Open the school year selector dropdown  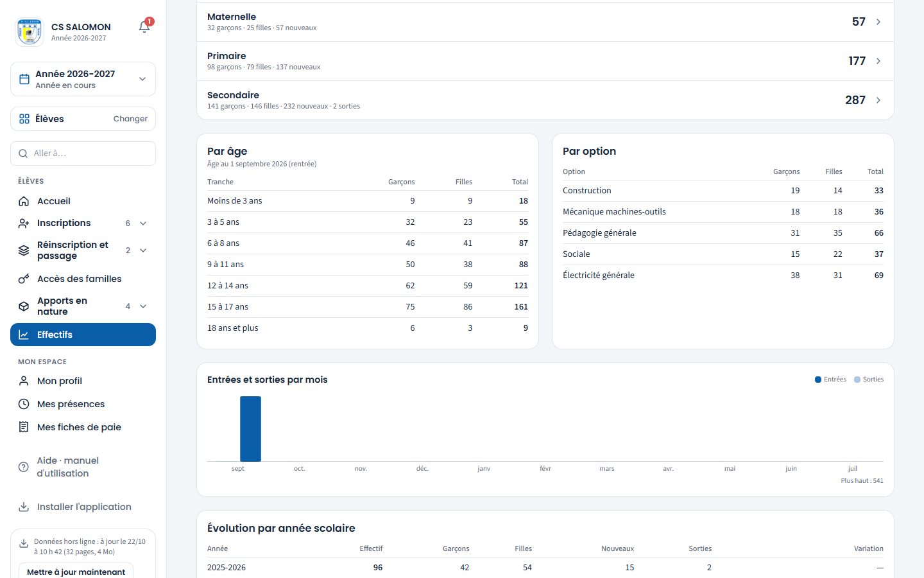83,79
